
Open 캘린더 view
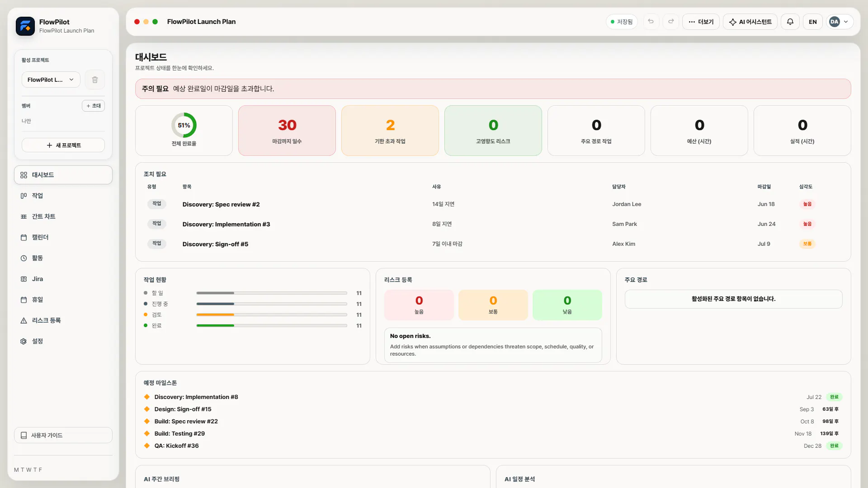click(x=63, y=237)
